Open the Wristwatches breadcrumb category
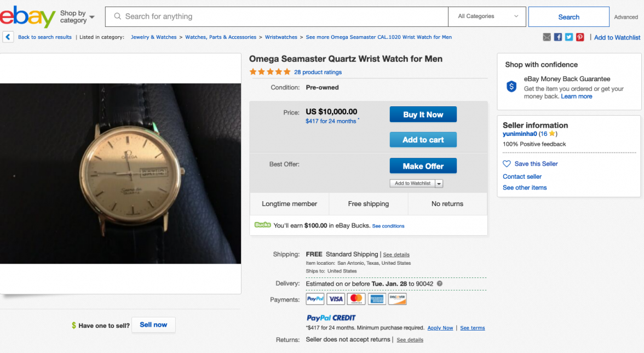The image size is (644, 353). click(281, 37)
